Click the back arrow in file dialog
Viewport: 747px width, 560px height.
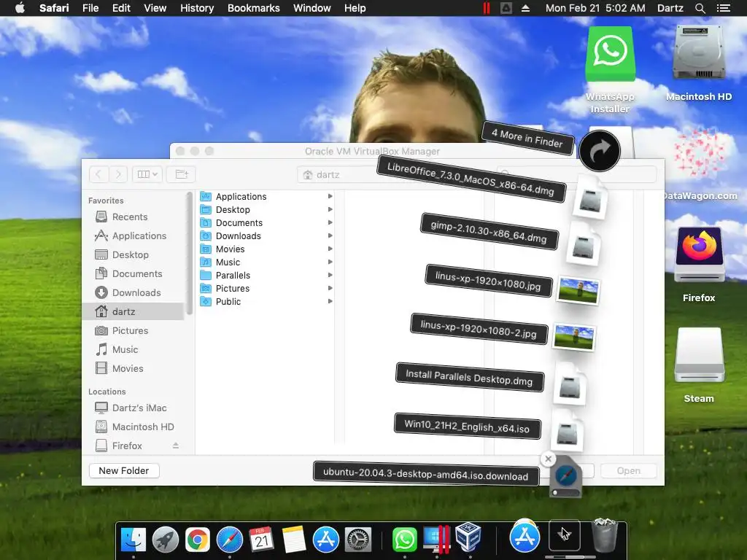[x=98, y=174]
